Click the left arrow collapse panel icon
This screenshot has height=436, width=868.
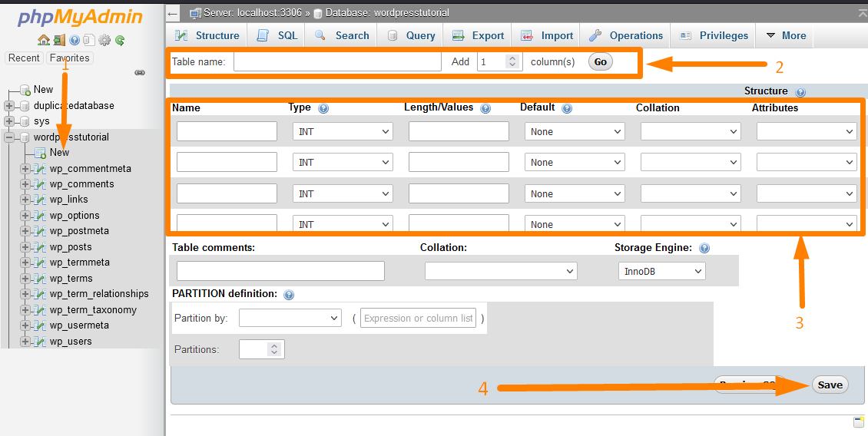(173, 13)
